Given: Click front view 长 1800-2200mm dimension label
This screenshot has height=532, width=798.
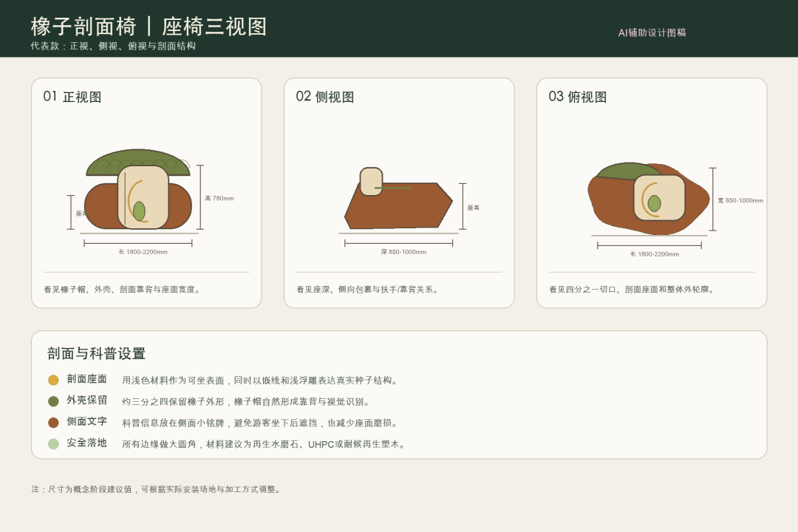Looking at the screenshot, I should 143,251.
